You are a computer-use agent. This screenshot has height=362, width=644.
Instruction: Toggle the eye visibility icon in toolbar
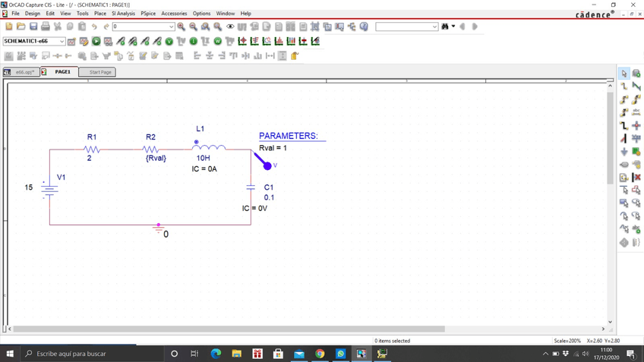tap(230, 27)
